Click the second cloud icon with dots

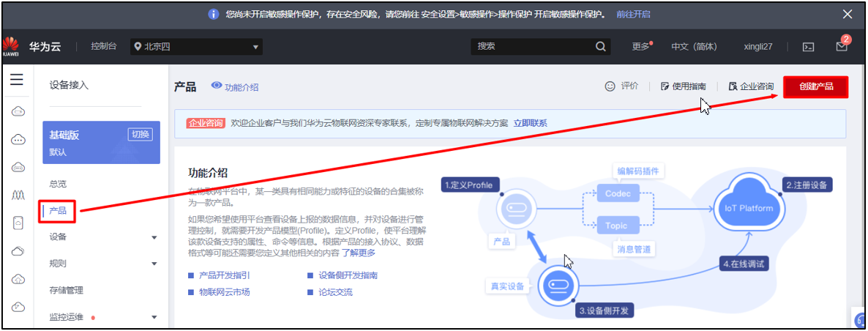pyautogui.click(x=17, y=139)
